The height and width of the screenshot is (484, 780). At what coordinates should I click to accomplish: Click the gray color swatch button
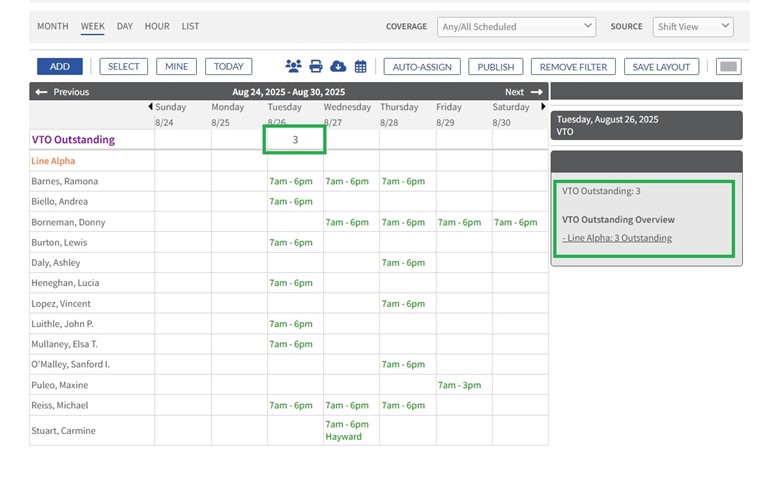tap(729, 67)
